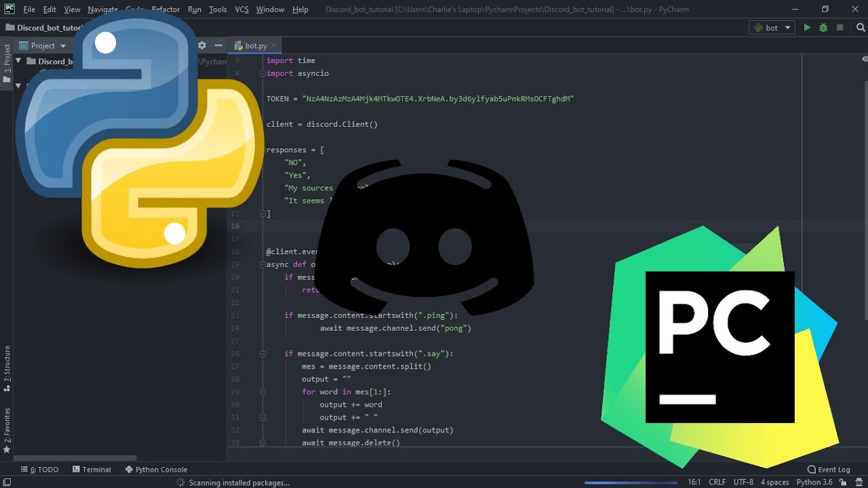868x488 pixels.
Task: Click the inspection eye icon above the editor
Action: click(865, 60)
